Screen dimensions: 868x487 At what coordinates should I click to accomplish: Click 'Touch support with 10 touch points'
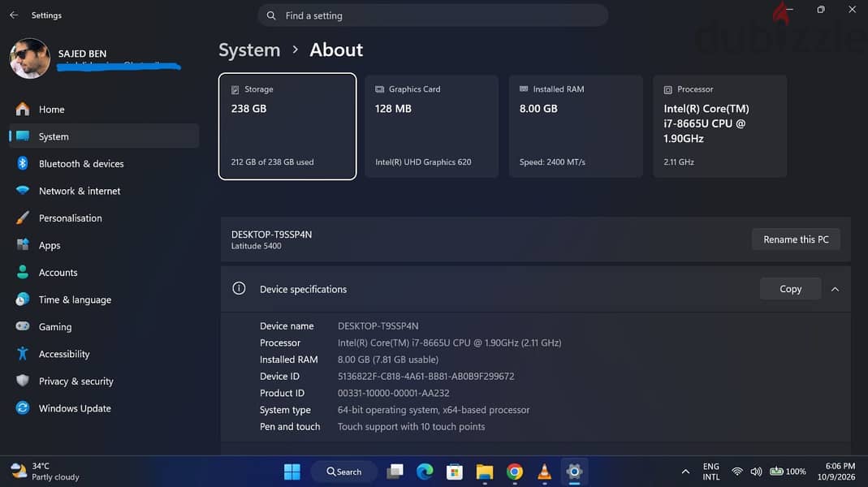pyautogui.click(x=412, y=427)
